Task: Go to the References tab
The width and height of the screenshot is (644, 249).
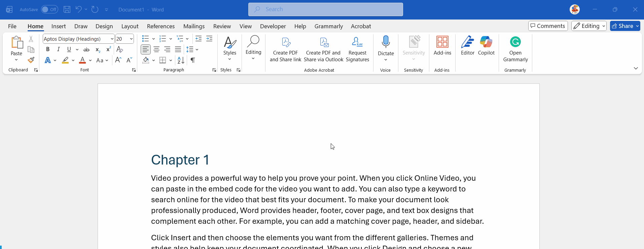Action: pos(161,26)
